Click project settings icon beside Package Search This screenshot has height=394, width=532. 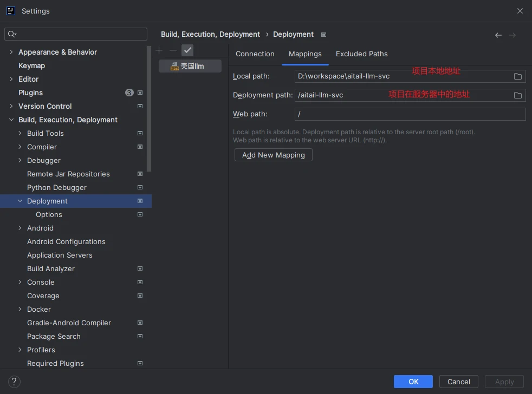point(140,336)
